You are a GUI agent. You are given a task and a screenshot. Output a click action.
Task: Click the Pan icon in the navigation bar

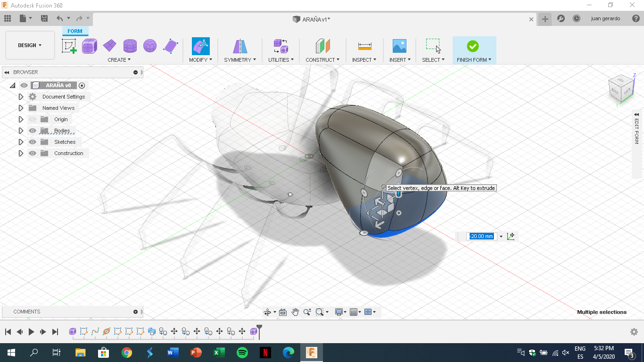295,312
